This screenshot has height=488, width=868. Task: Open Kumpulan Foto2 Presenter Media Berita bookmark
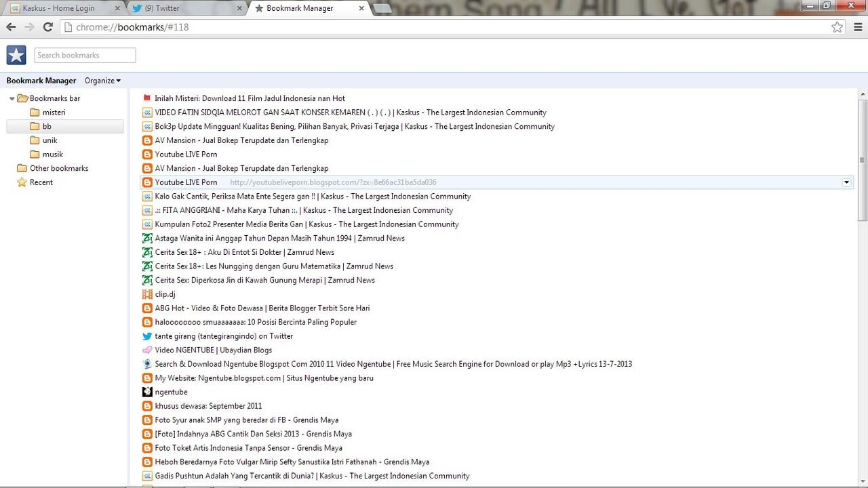tap(307, 224)
